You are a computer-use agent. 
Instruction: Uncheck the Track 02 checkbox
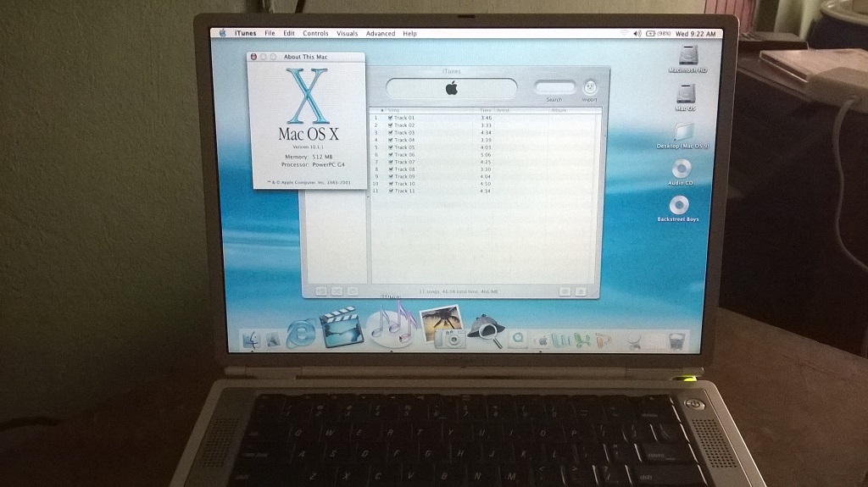click(390, 125)
